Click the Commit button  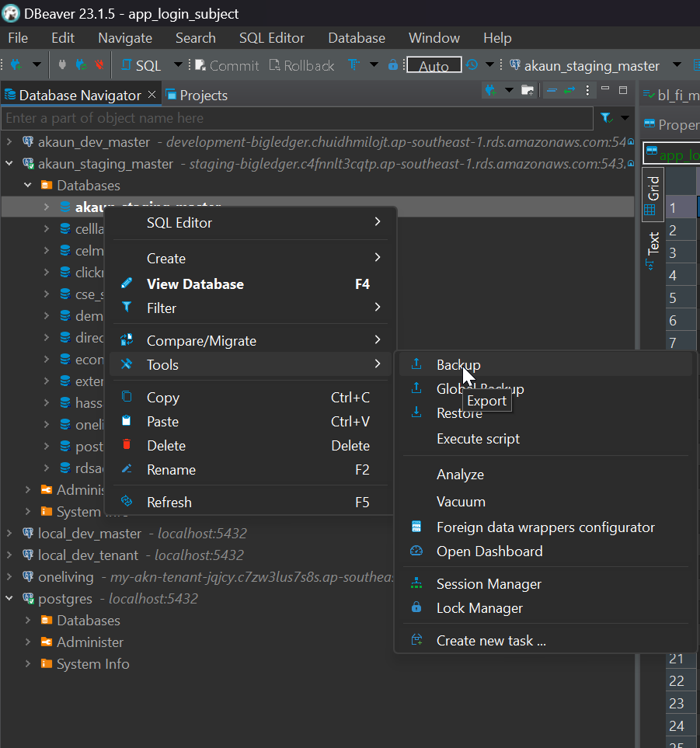click(x=226, y=66)
